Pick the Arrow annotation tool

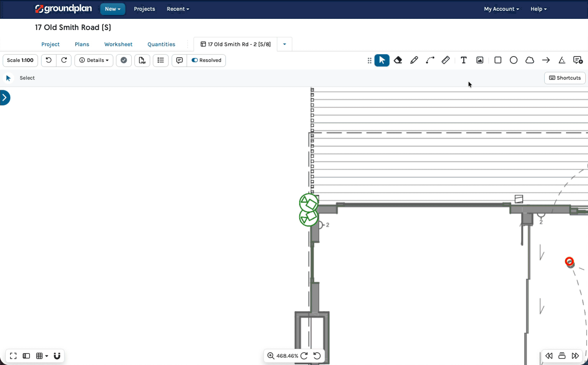(546, 60)
